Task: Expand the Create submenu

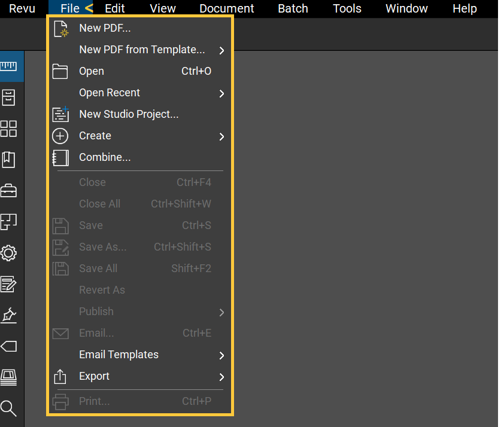Action: tap(95, 136)
